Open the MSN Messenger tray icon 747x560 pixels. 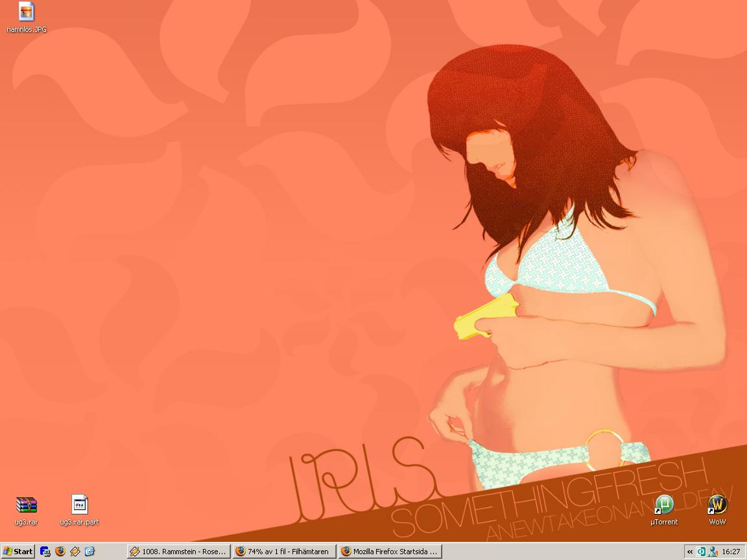pos(713,552)
